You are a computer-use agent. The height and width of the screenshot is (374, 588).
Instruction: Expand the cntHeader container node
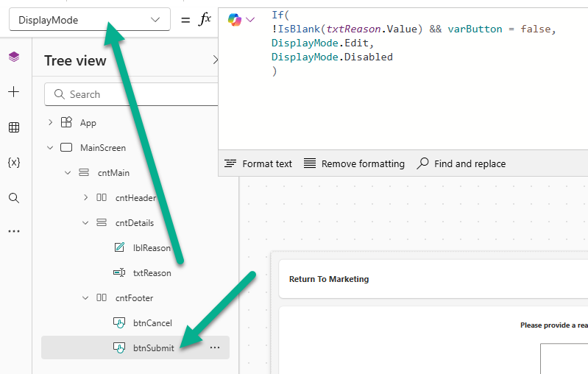click(x=85, y=197)
